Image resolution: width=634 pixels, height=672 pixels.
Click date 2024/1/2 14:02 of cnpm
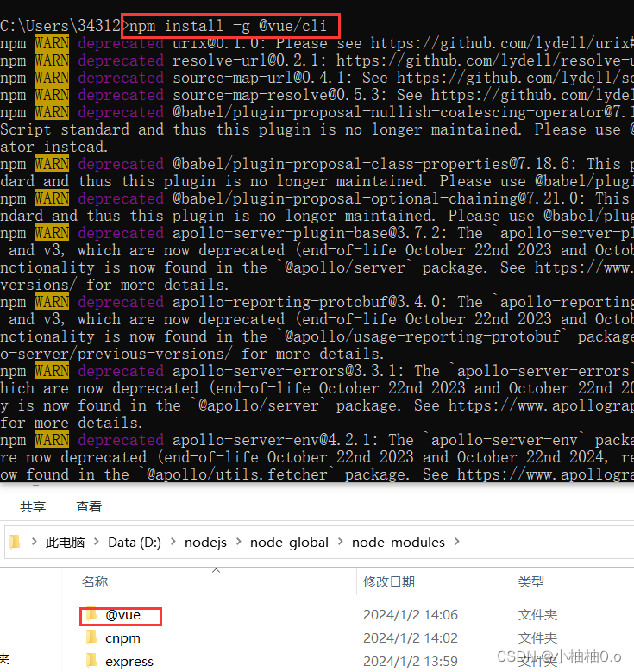(411, 638)
